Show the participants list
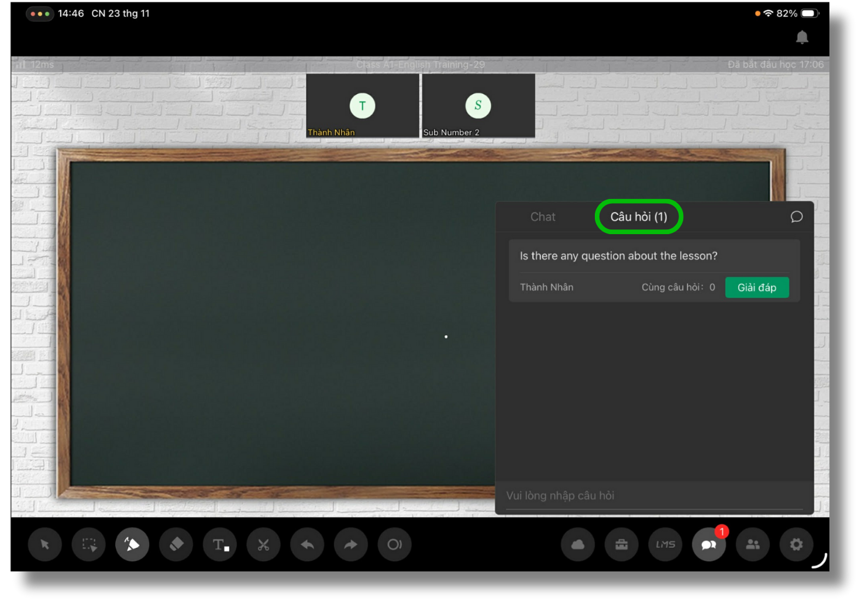Screen dimensions: 868x604 (x=753, y=545)
